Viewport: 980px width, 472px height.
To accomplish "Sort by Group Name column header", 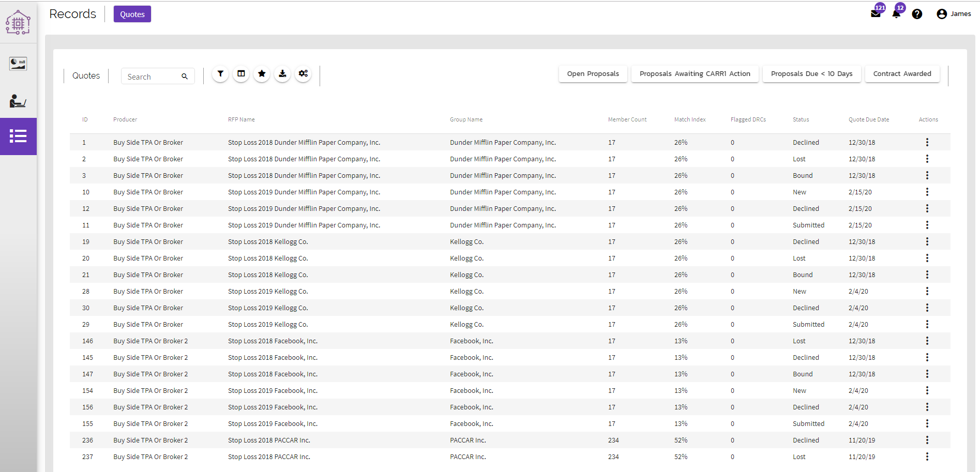I will tap(466, 119).
